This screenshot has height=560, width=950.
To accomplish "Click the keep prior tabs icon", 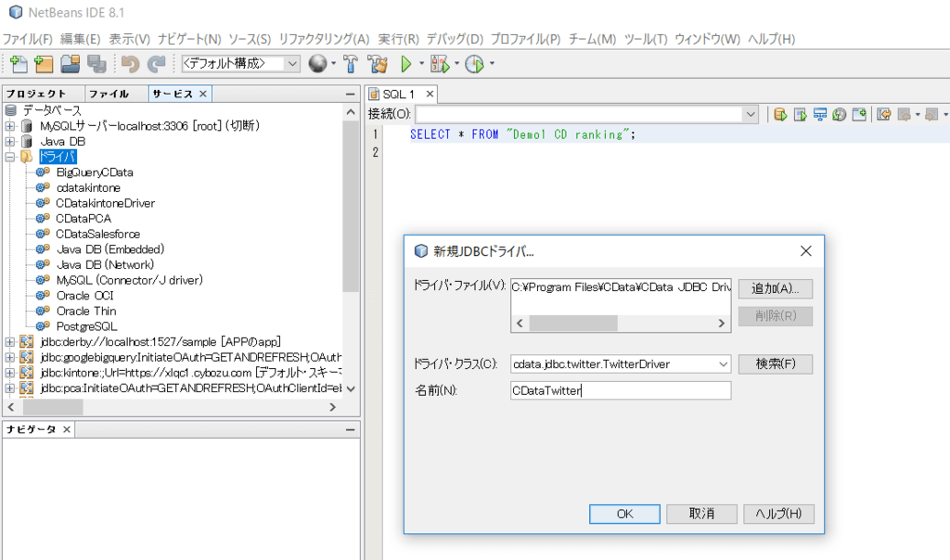I will coord(859,114).
